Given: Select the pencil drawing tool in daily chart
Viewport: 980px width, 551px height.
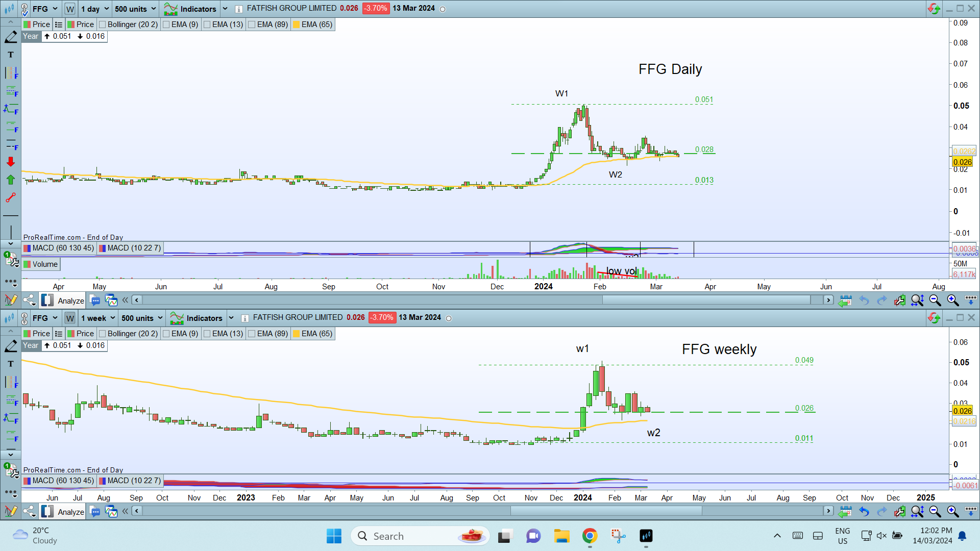Looking at the screenshot, I should coord(11,37).
